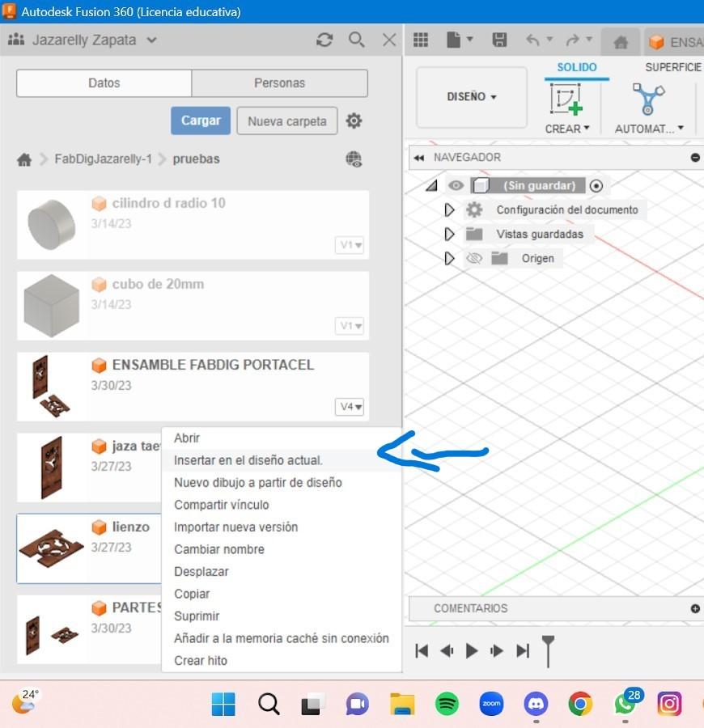
Task: Show the hidden Origen folder
Action: 474,258
